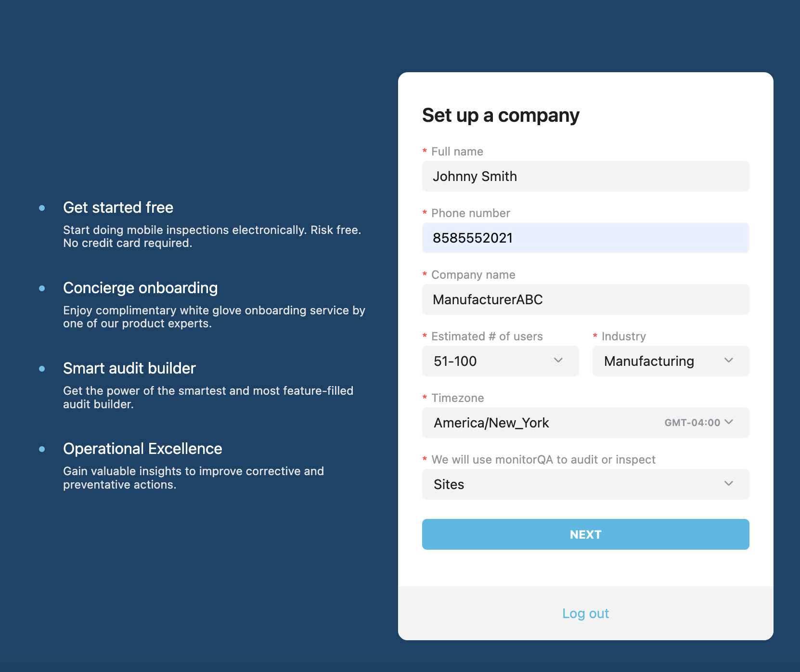Open the Industry dropdown showing Manufacturing
The width and height of the screenshot is (800, 672).
671,361
